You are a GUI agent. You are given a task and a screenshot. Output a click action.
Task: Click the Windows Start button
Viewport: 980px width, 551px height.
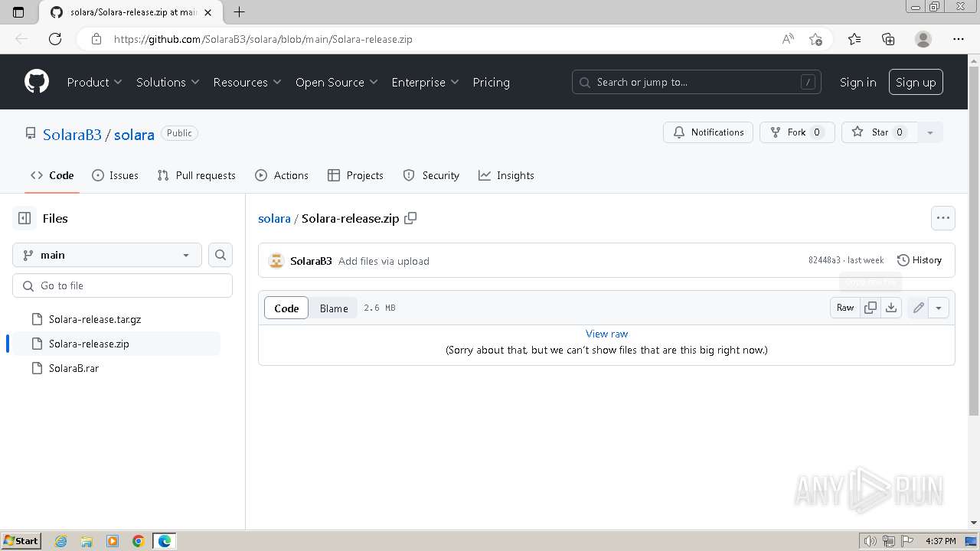[x=21, y=541]
